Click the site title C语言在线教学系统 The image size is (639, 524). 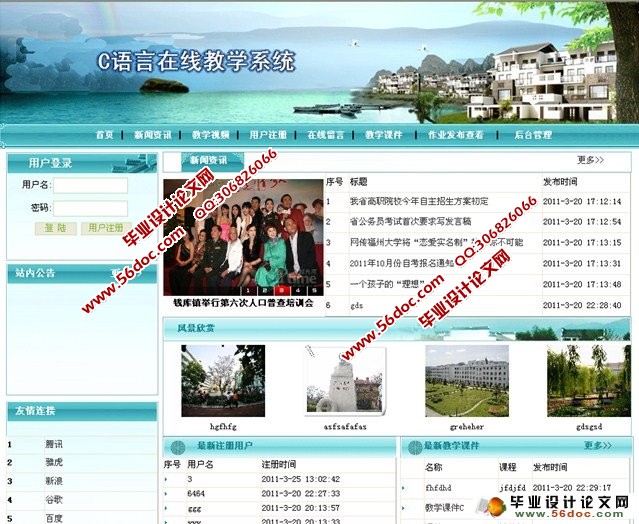(196, 62)
